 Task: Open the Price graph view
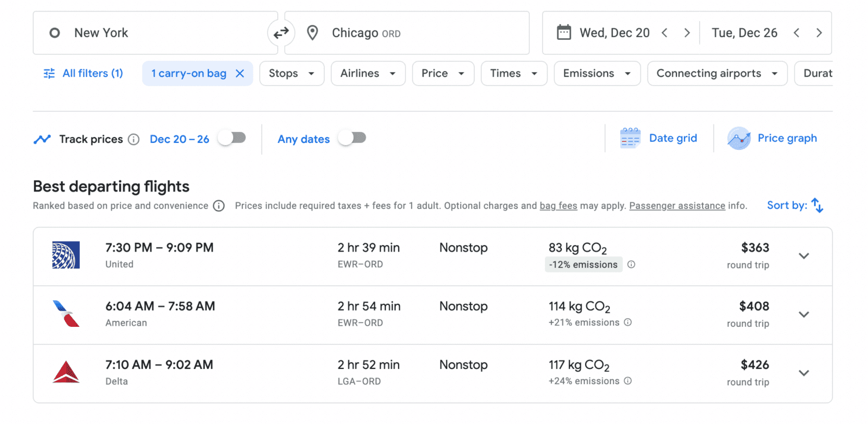(772, 138)
